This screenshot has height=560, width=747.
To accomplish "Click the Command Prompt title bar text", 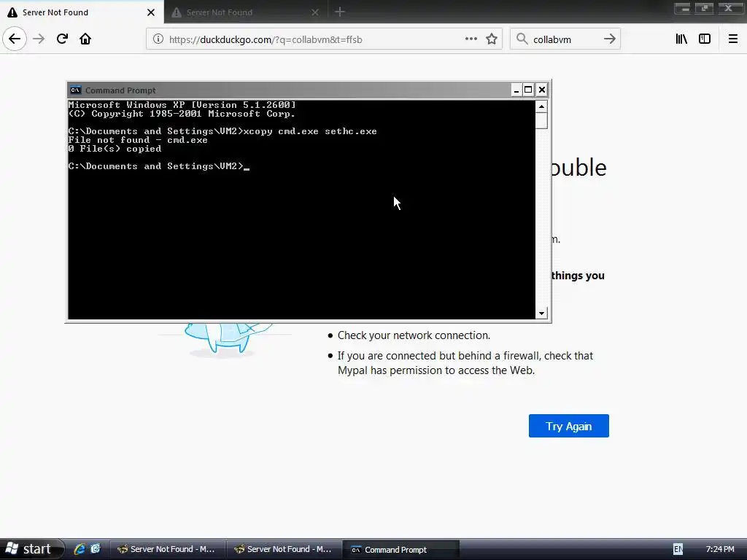I will click(x=120, y=90).
